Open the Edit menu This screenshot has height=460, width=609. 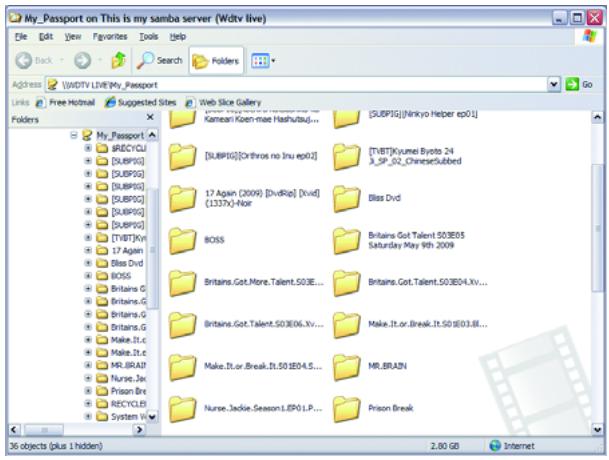tap(46, 37)
